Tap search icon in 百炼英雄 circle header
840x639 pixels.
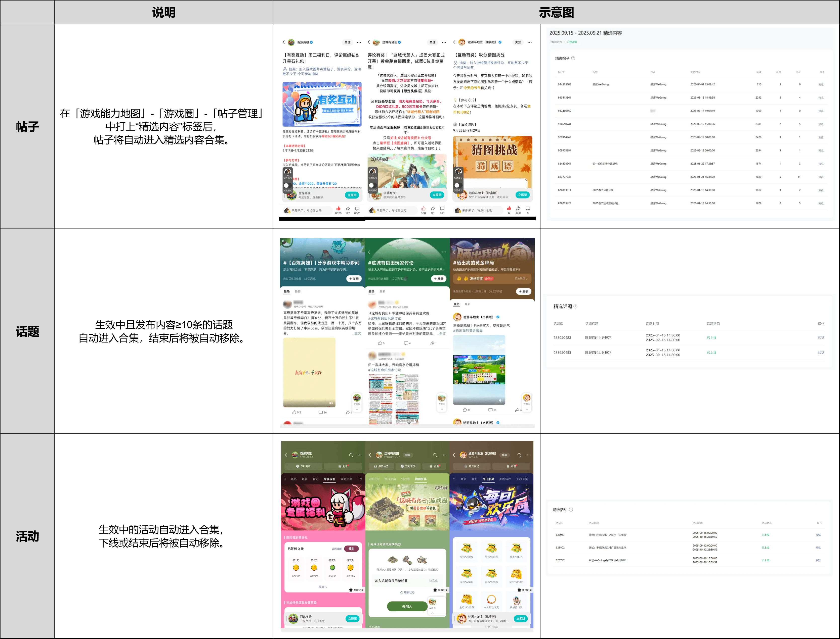(351, 455)
